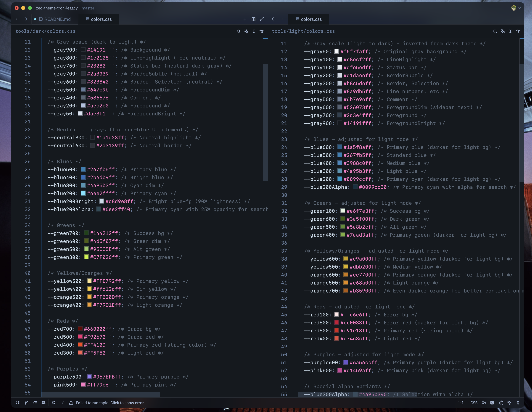The width and height of the screenshot is (532, 412).
Task: Click the #6ee2ffff primary cyan swatch
Action: coord(83,193)
